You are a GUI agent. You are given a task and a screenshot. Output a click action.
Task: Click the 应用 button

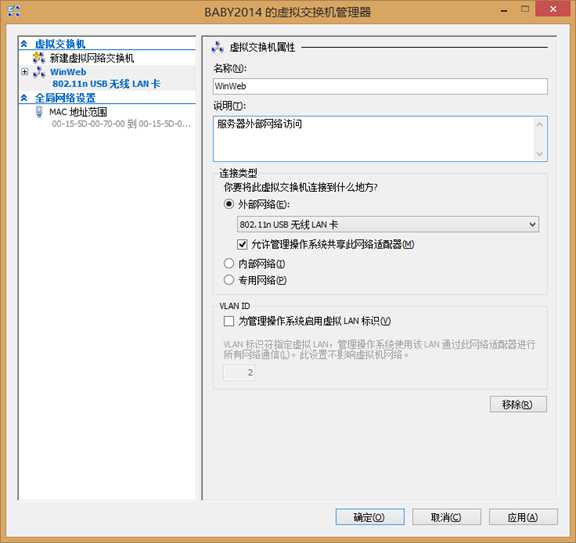(x=523, y=517)
